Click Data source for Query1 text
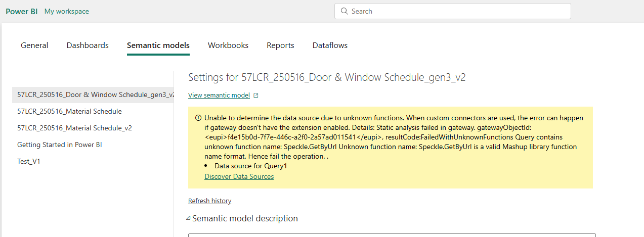The image size is (644, 237). [x=250, y=166]
